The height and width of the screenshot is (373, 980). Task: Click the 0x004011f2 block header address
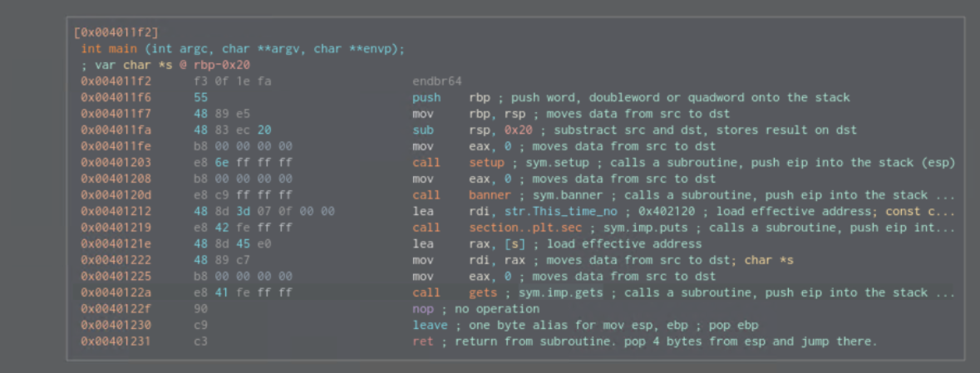[116, 32]
